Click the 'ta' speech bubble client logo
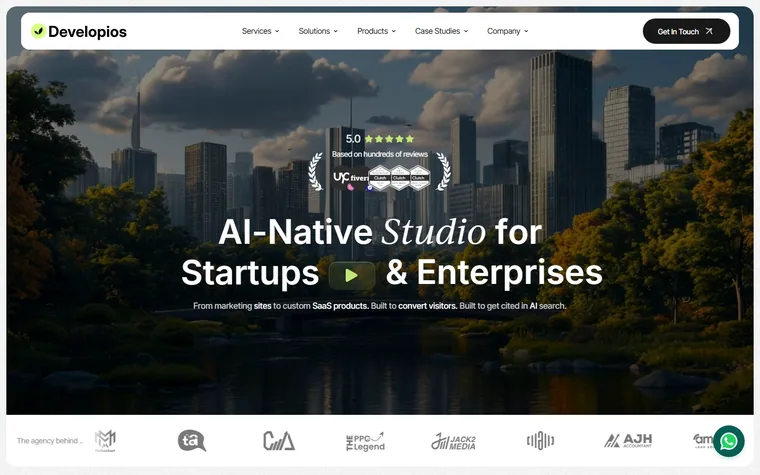Screen dimensions: 760x475 192,441
